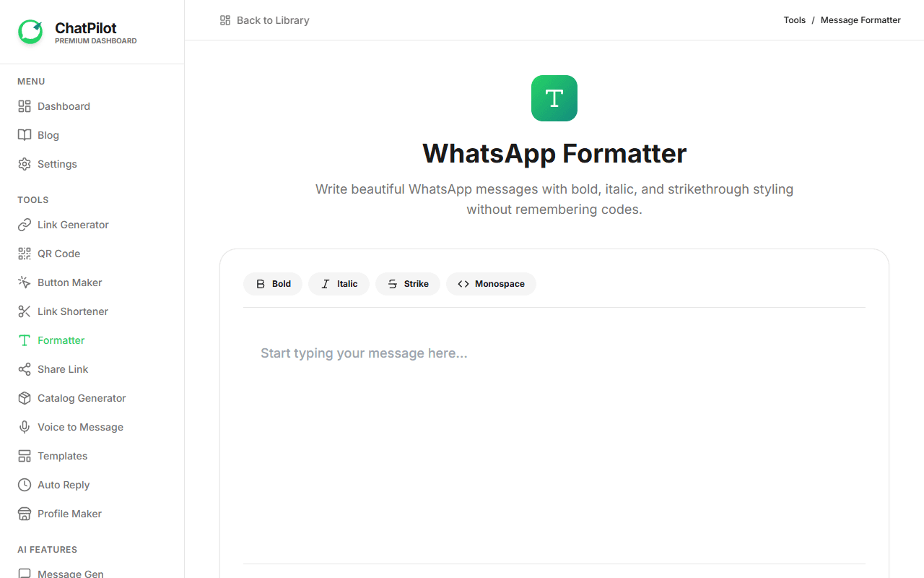Navigate to Tools in the breadcrumb

point(794,20)
